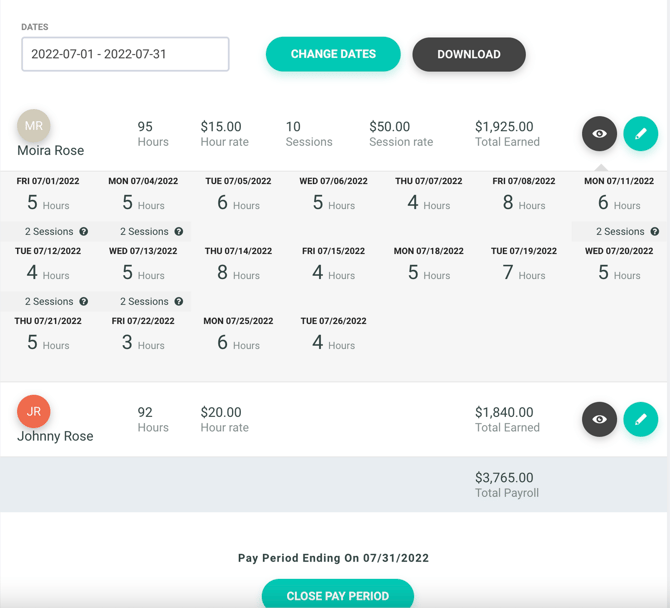
Task: Open sessions help icon for WED 07/13/2022
Action: tap(179, 302)
